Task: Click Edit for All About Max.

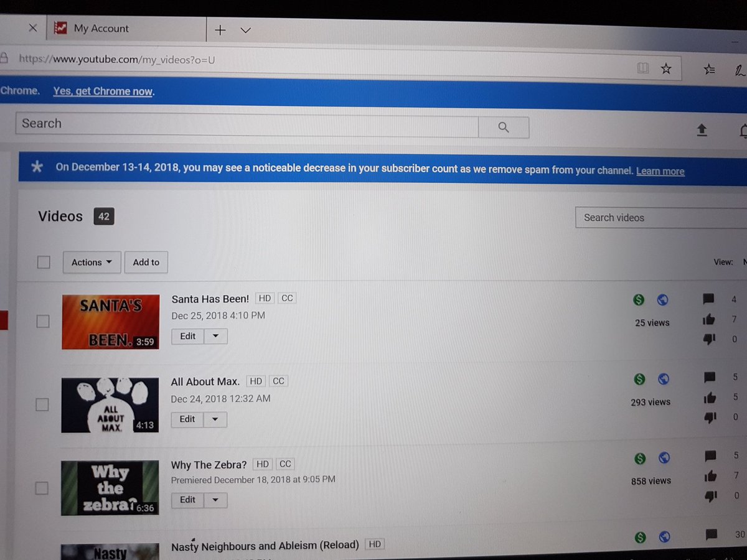Action: (187, 419)
